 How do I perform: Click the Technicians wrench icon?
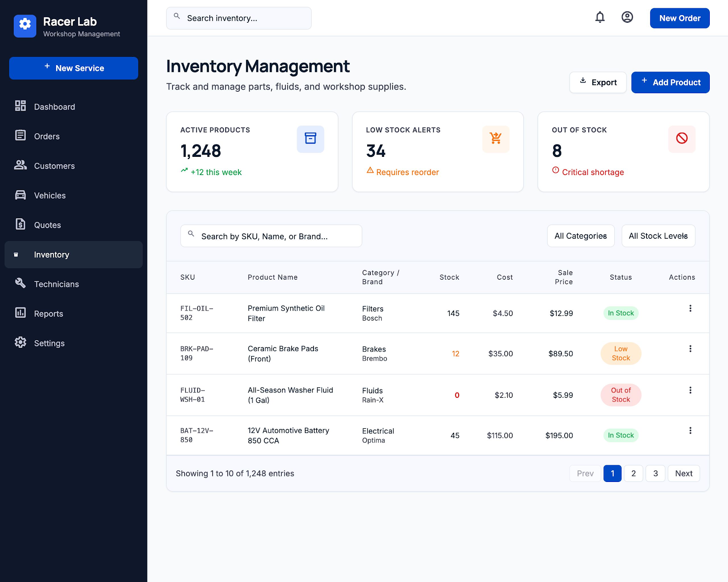20,283
